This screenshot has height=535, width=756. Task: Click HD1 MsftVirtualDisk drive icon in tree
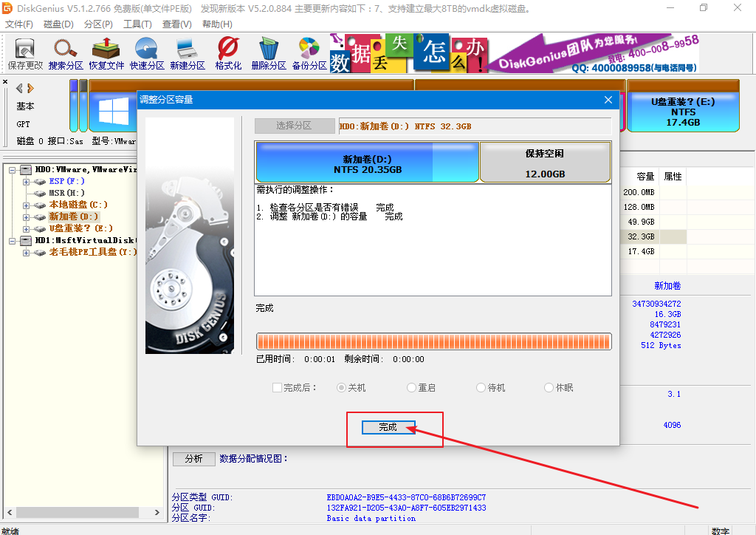(x=26, y=240)
